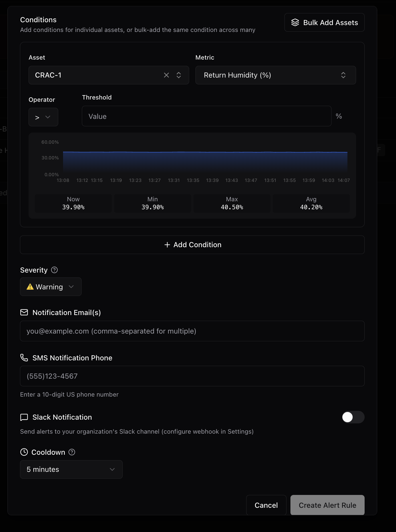Open the Return Humidity metric dropdown
Image resolution: width=396 pixels, height=532 pixels.
[x=275, y=75]
